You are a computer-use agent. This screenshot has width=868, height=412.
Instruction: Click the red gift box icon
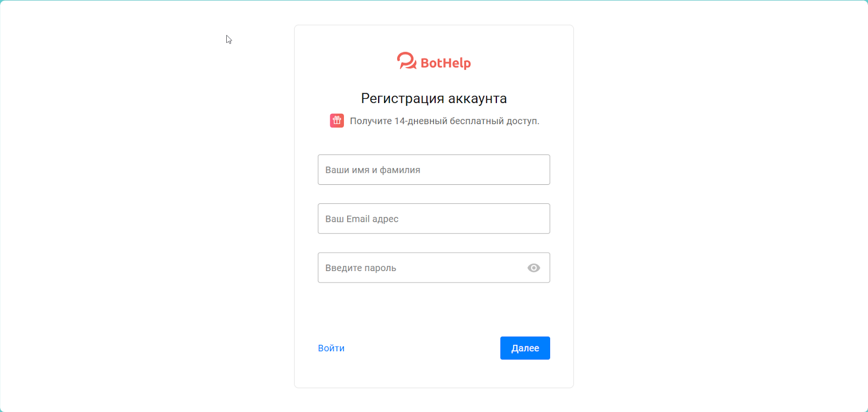click(x=337, y=120)
